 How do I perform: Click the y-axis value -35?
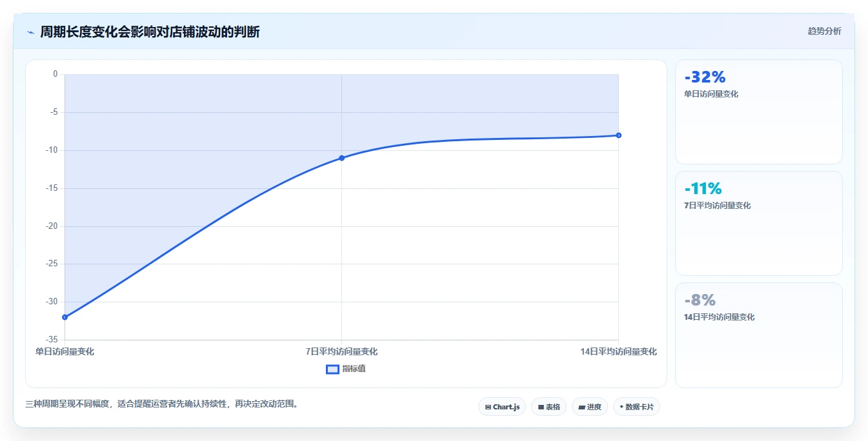tap(51, 339)
